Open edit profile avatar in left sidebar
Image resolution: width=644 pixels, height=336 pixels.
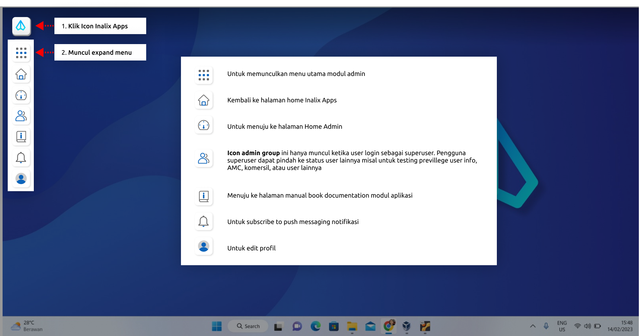[21, 179]
